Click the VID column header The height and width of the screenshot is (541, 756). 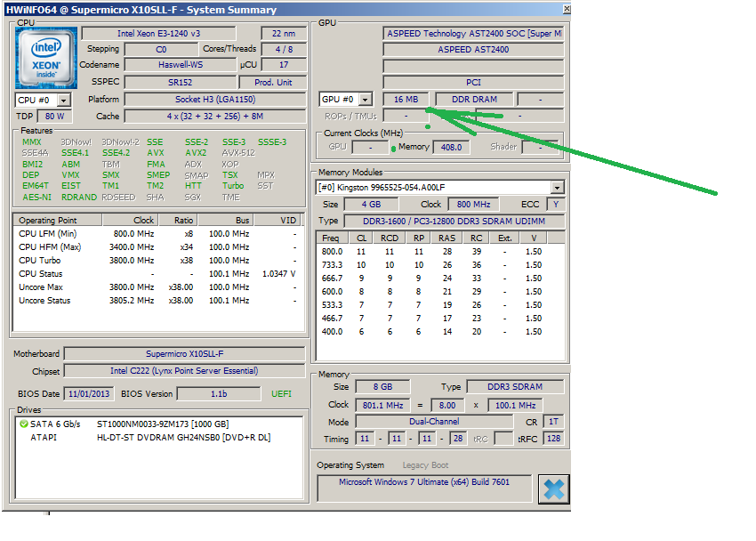277,221
